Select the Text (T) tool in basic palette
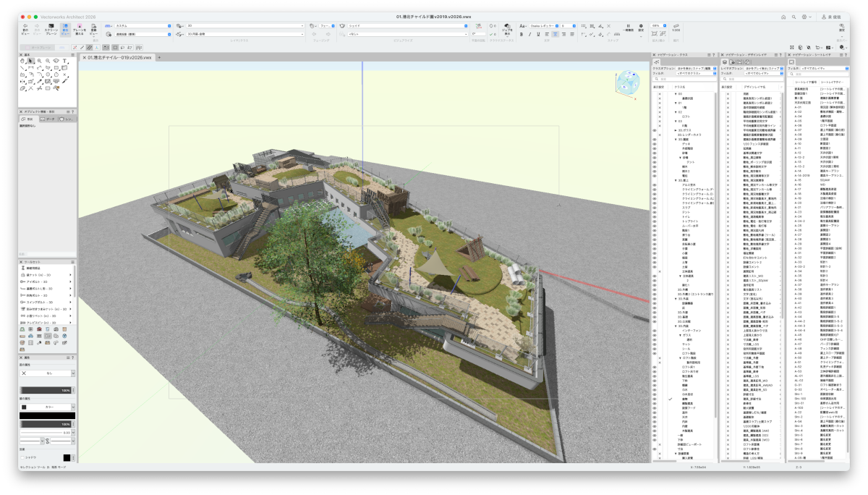Image resolution: width=868 pixels, height=495 pixels. pyautogui.click(x=64, y=61)
